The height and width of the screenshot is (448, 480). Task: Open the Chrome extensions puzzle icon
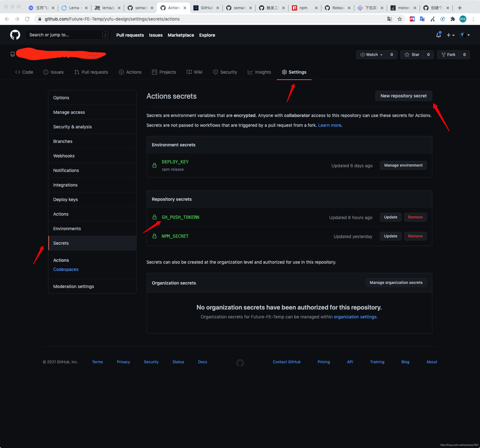click(453, 19)
